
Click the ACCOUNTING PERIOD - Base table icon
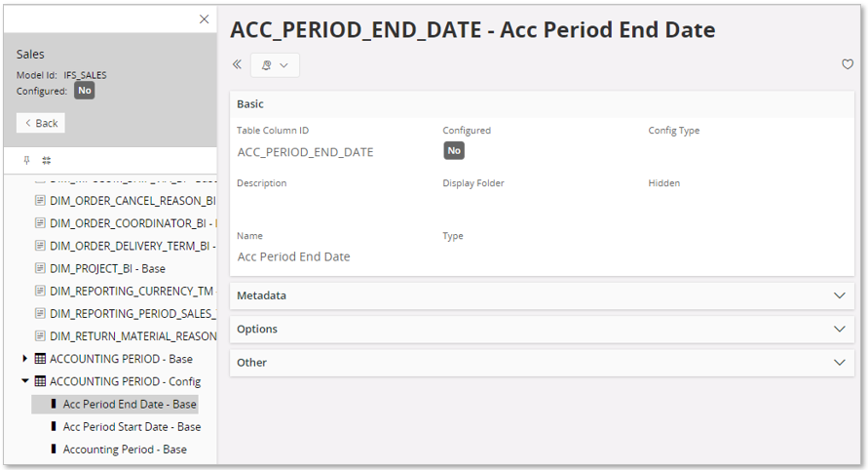pyautogui.click(x=40, y=359)
